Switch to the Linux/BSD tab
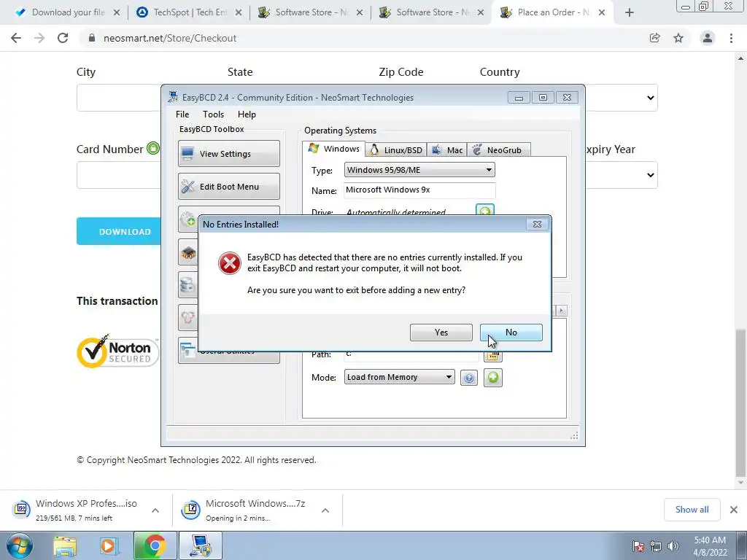The height and width of the screenshot is (560, 747). tap(396, 150)
